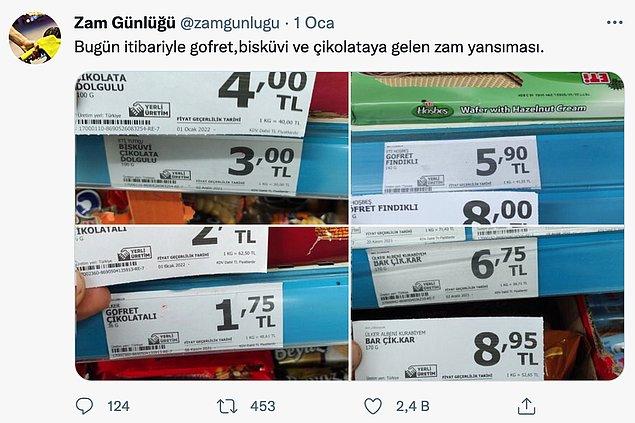The image size is (635, 423).
Task: Click the tweet text about gofret, bisküvi
Action: [x=309, y=48]
